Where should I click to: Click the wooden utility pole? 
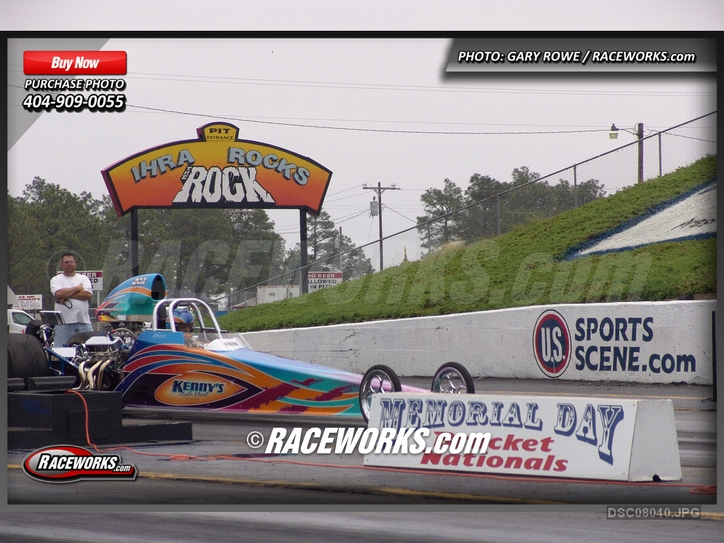[380, 226]
